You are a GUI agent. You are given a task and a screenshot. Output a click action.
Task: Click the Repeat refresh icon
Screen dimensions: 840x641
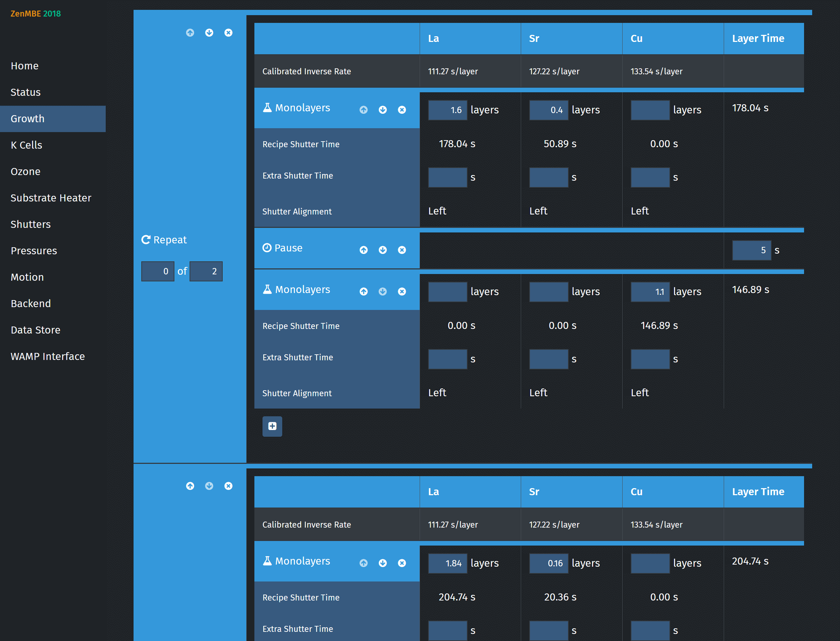pyautogui.click(x=146, y=239)
